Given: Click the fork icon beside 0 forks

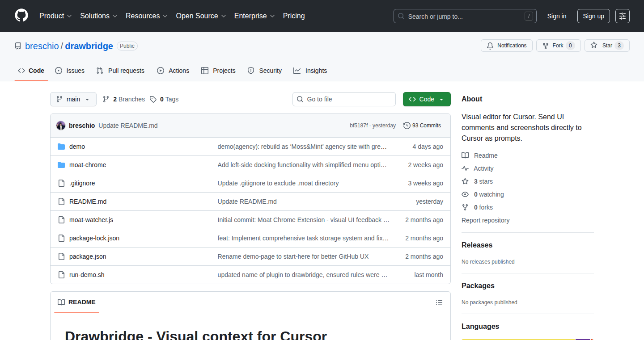Looking at the screenshot, I should [465, 207].
